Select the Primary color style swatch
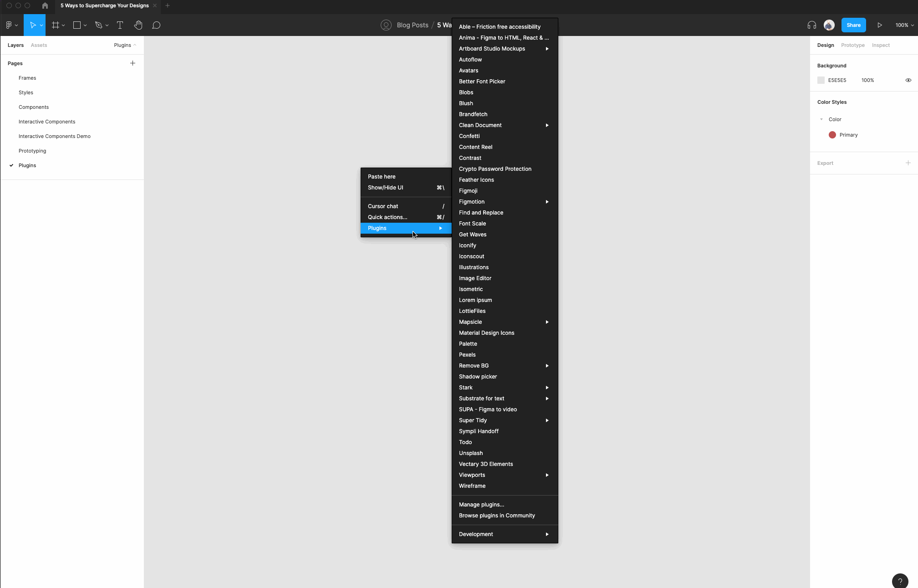This screenshot has height=588, width=918. [832, 135]
